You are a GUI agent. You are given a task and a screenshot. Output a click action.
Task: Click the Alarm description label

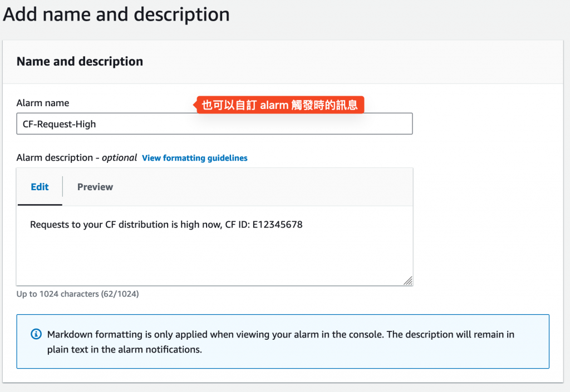pos(55,158)
